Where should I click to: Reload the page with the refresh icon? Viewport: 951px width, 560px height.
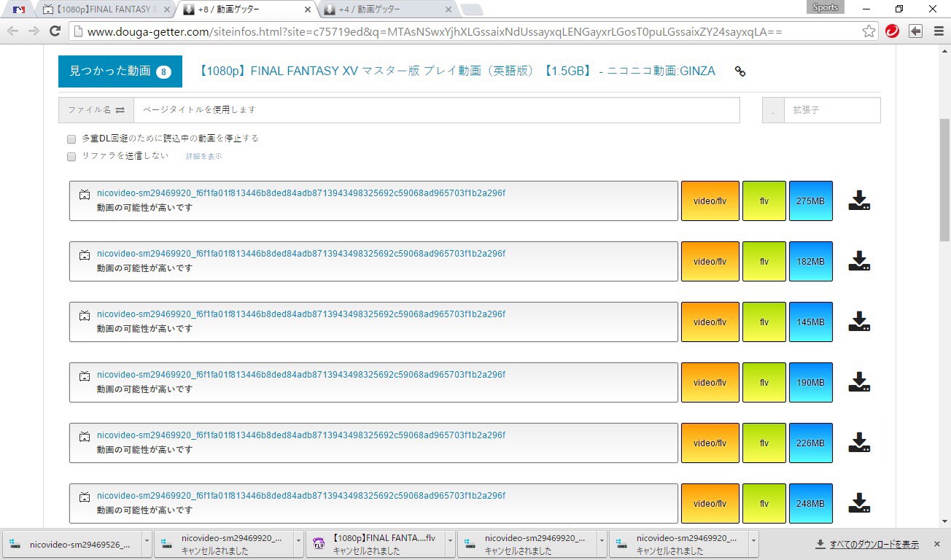55,31
